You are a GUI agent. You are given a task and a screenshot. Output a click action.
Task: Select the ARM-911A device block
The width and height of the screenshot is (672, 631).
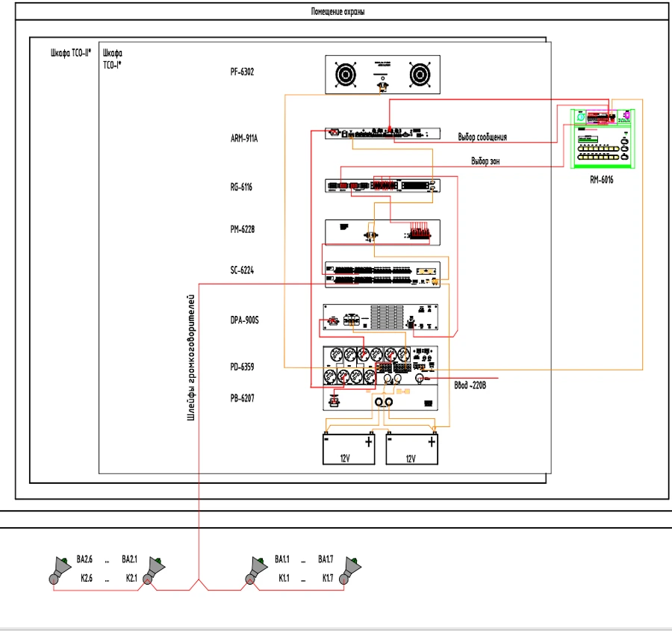point(382,134)
